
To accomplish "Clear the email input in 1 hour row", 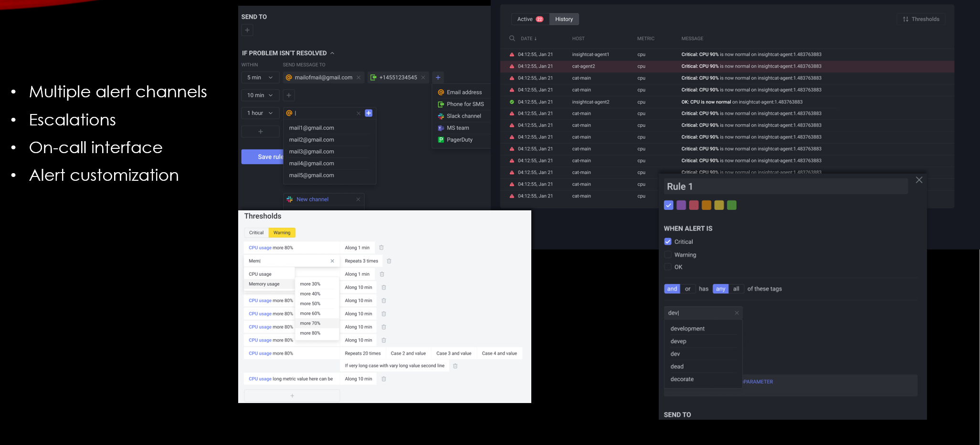I will pyautogui.click(x=358, y=114).
